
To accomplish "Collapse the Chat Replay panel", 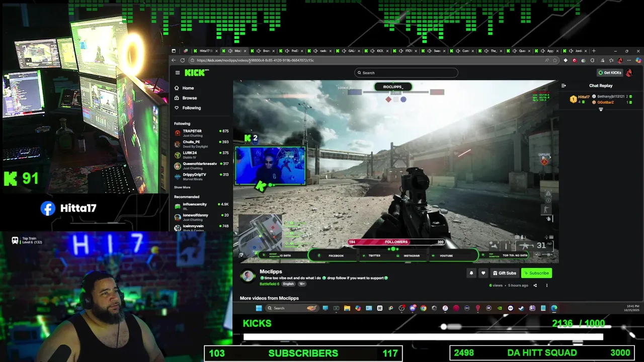I will [563, 85].
